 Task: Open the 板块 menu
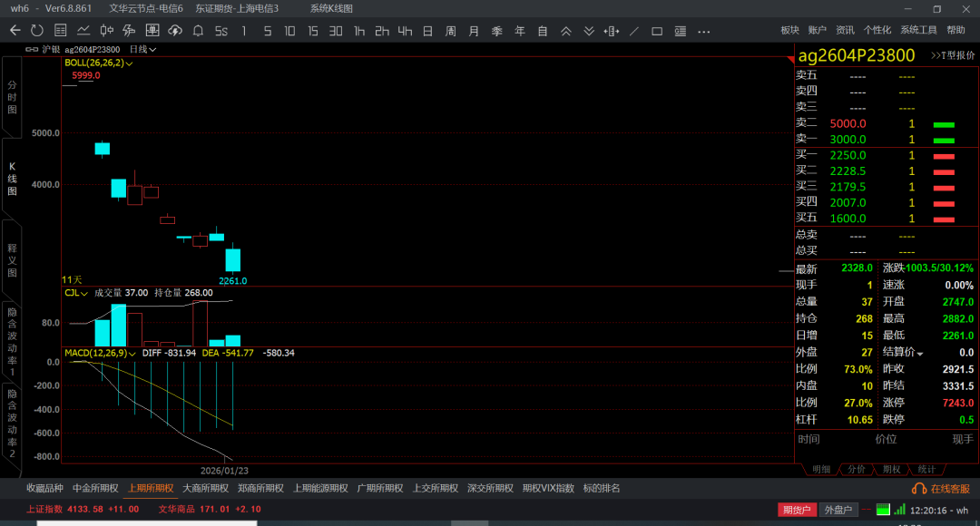790,30
